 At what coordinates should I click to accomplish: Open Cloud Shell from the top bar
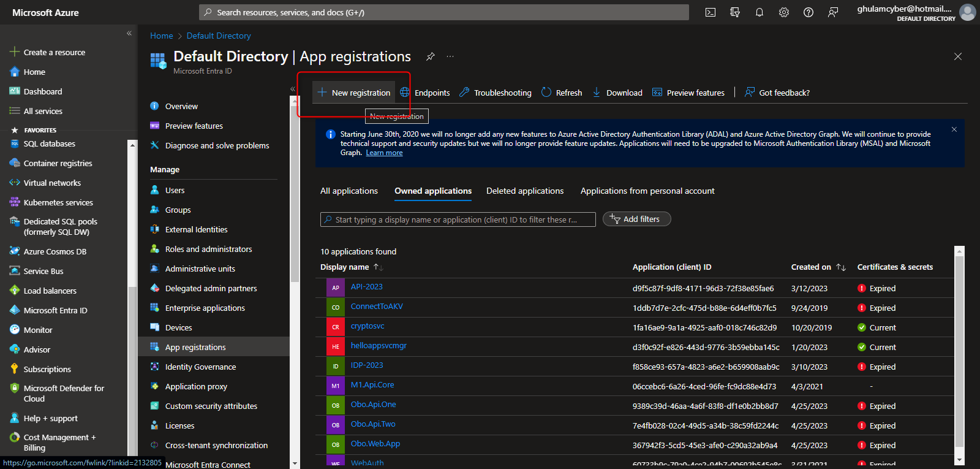click(x=710, y=12)
